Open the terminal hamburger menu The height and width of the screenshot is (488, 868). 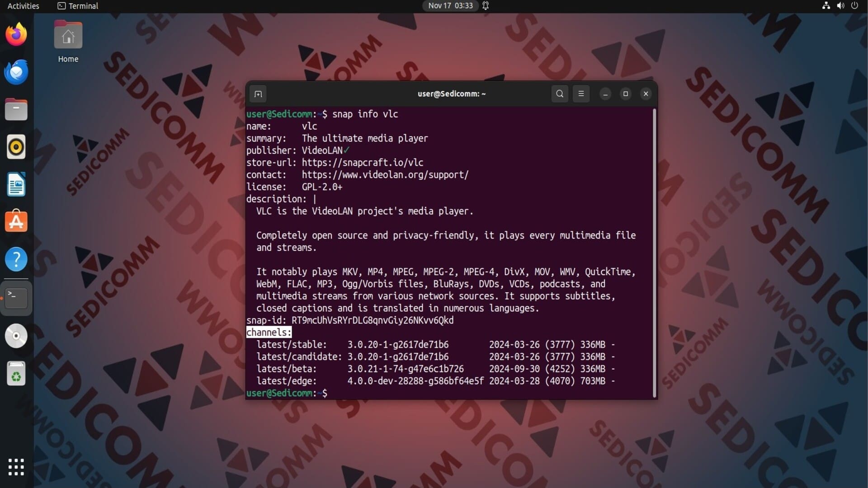coord(581,94)
